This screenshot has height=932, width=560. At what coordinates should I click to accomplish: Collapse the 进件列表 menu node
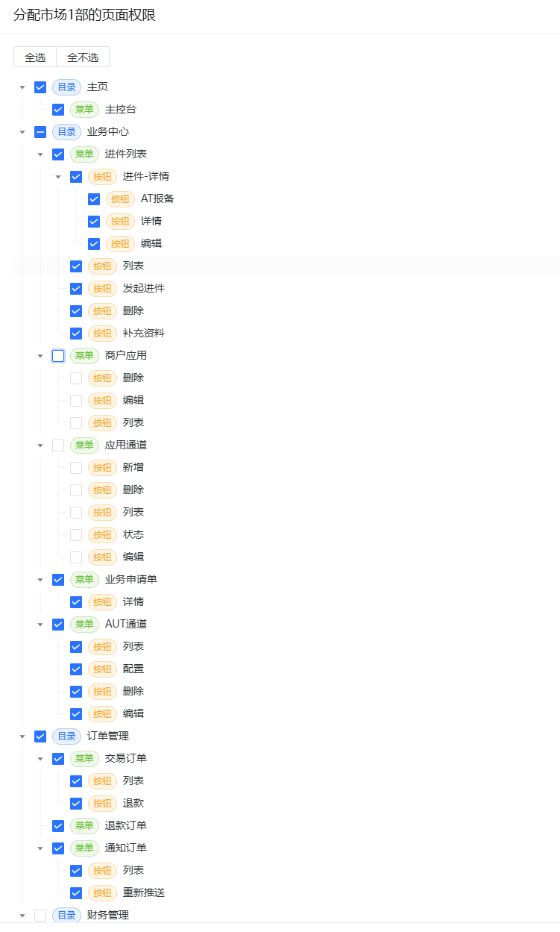[x=40, y=154]
